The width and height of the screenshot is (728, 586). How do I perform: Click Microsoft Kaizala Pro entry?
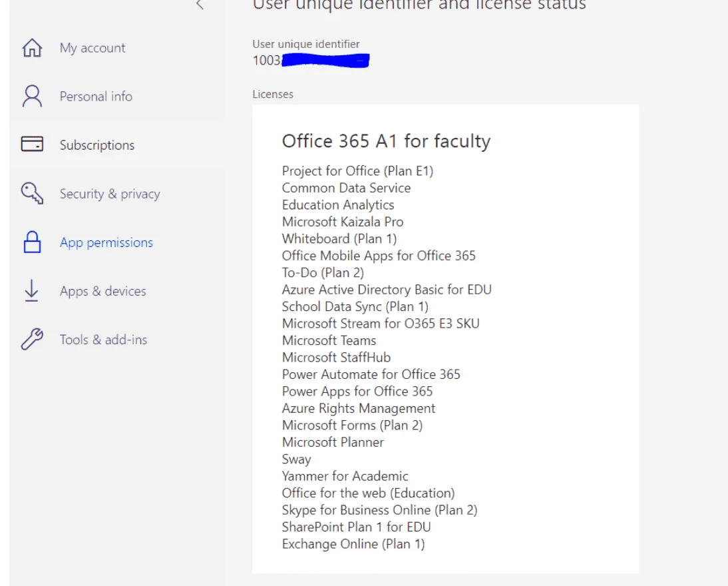[343, 222]
